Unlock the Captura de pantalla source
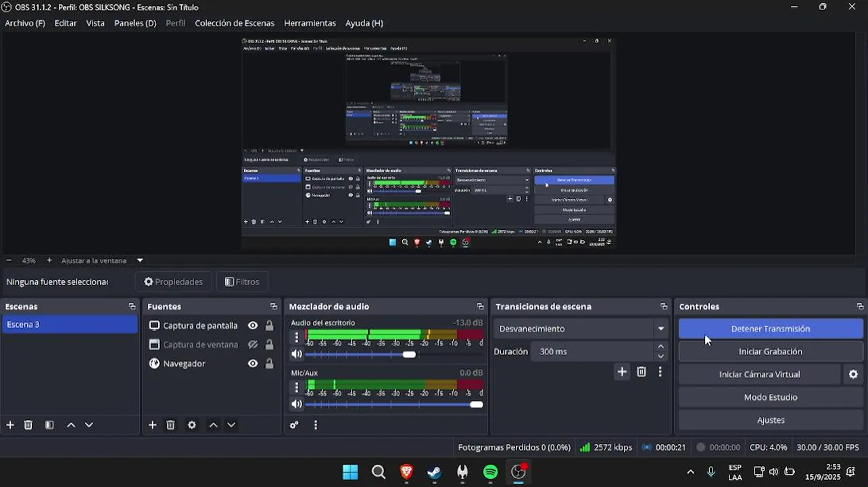Image resolution: width=868 pixels, height=487 pixels. click(269, 325)
